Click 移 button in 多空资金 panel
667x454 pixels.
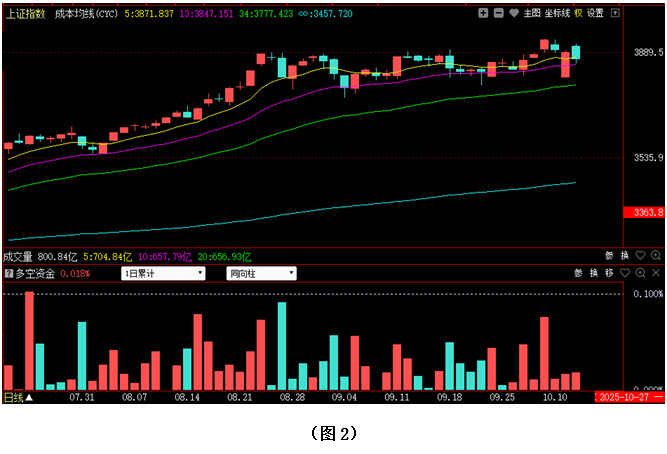609,273
